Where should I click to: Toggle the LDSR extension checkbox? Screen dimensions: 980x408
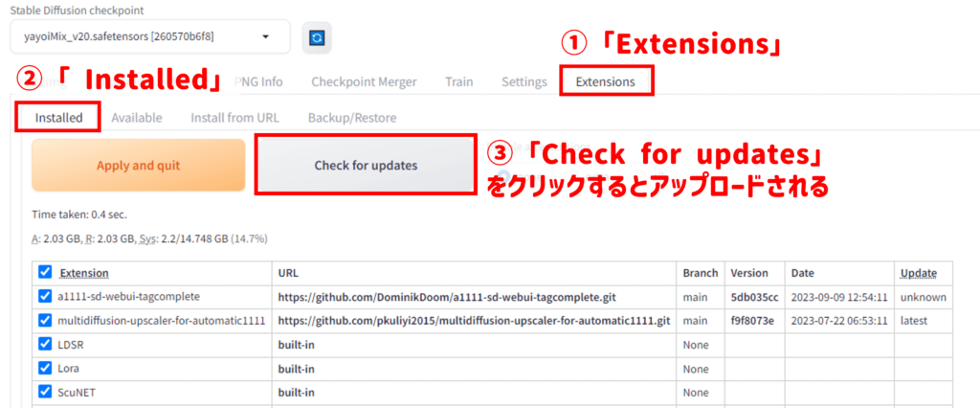tap(45, 344)
